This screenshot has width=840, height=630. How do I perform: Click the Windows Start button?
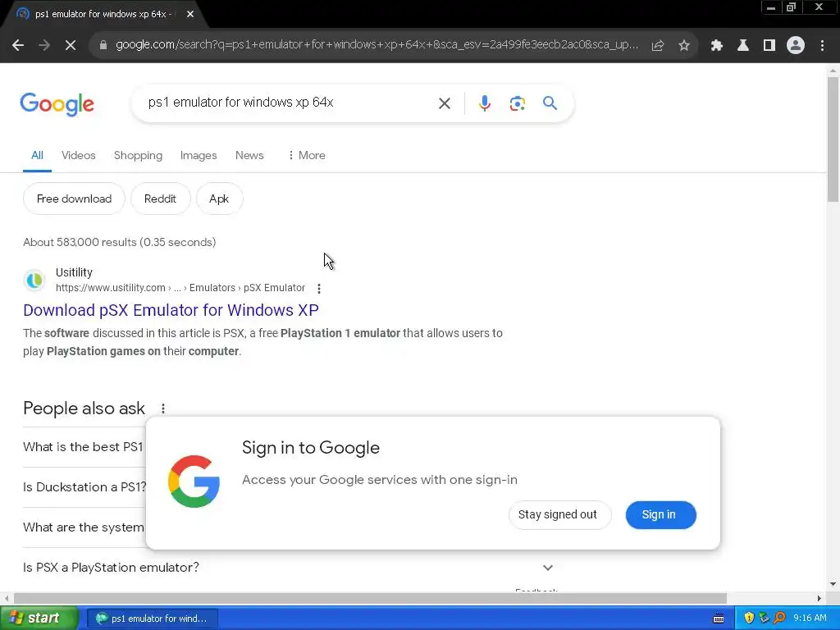click(39, 618)
